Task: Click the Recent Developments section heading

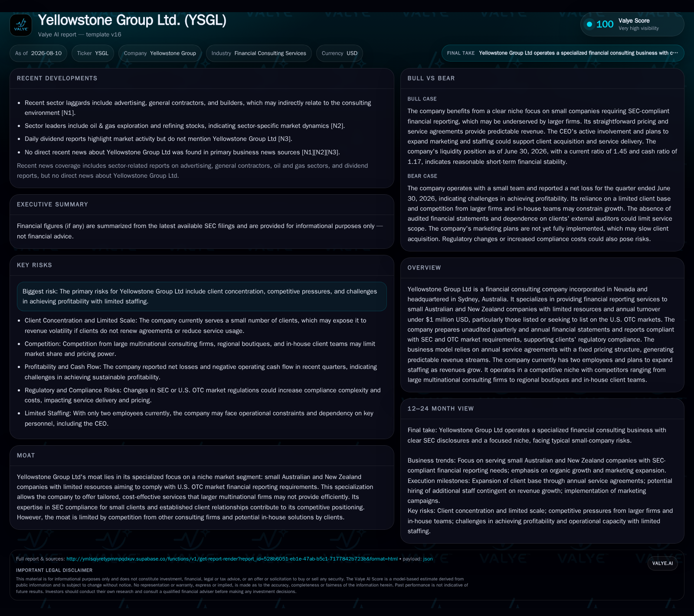Action: (x=57, y=78)
